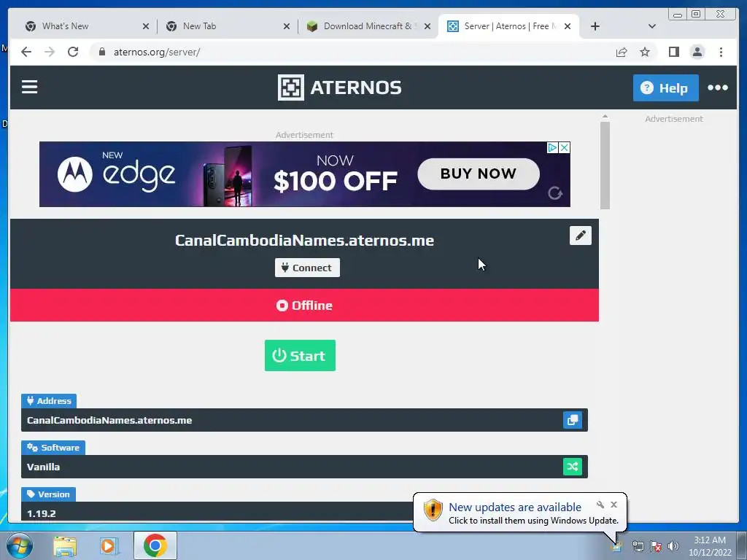Click the CanalCambodiaNames.aternos.me address field text
This screenshot has height=560, width=747.
pos(109,421)
